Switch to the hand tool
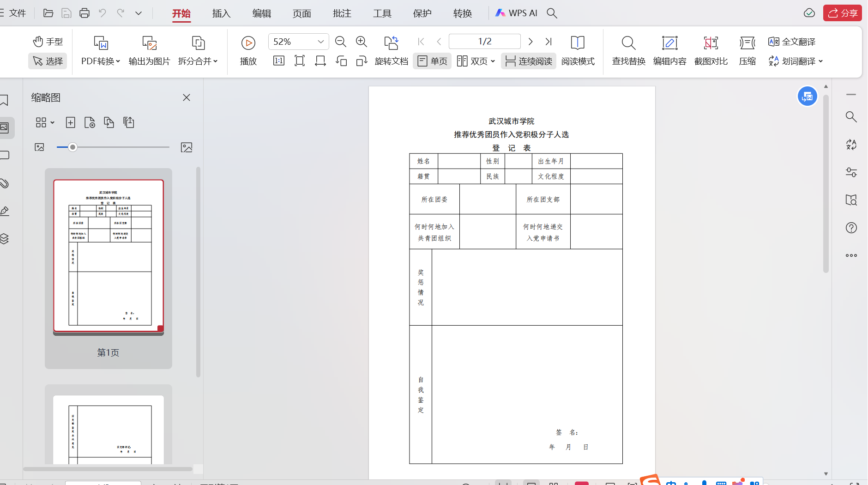 (48, 42)
